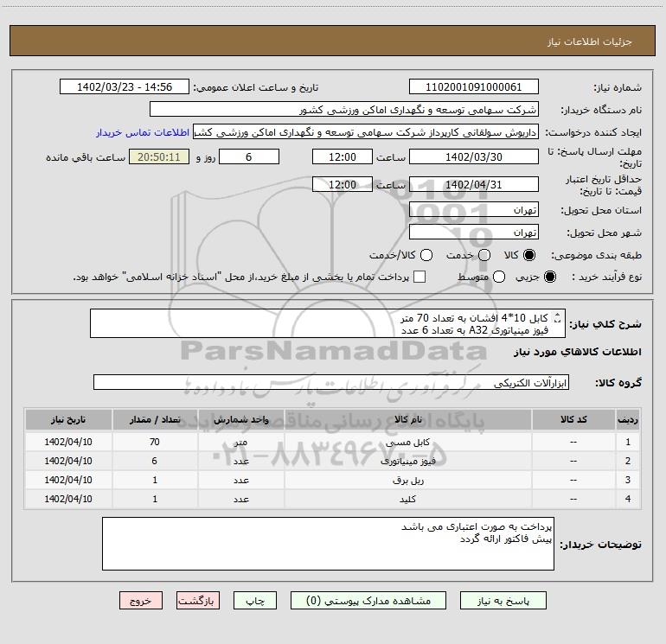Click the بازگشت back button
Image resolution: width=666 pixels, height=644 pixels.
(x=198, y=601)
